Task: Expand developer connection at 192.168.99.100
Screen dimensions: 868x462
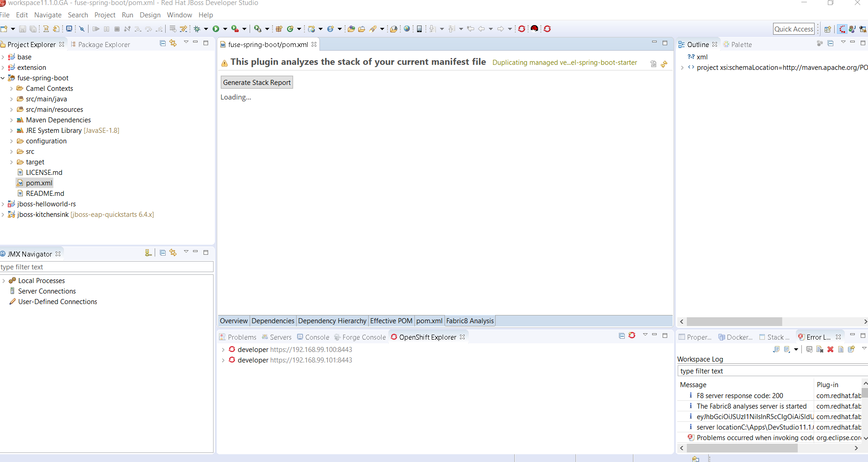Action: (x=223, y=350)
